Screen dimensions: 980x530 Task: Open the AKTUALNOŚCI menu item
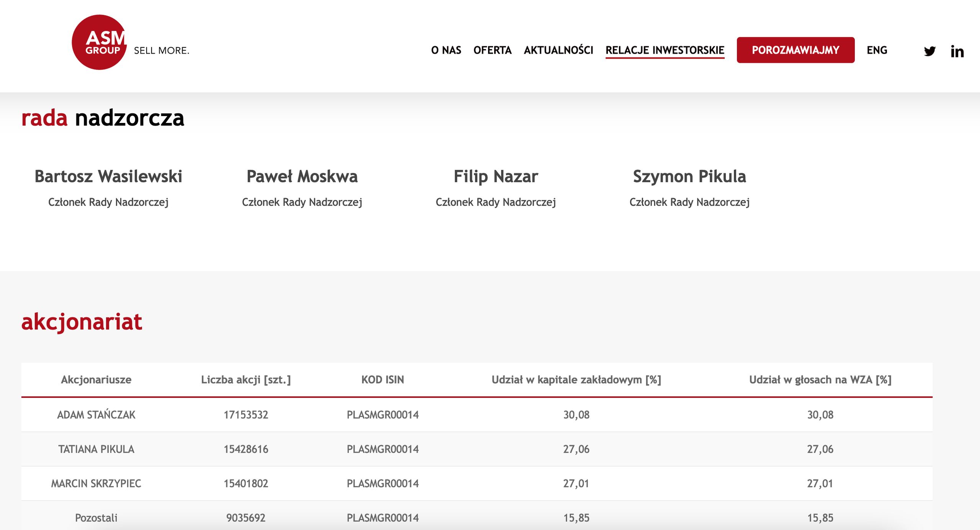(x=559, y=50)
